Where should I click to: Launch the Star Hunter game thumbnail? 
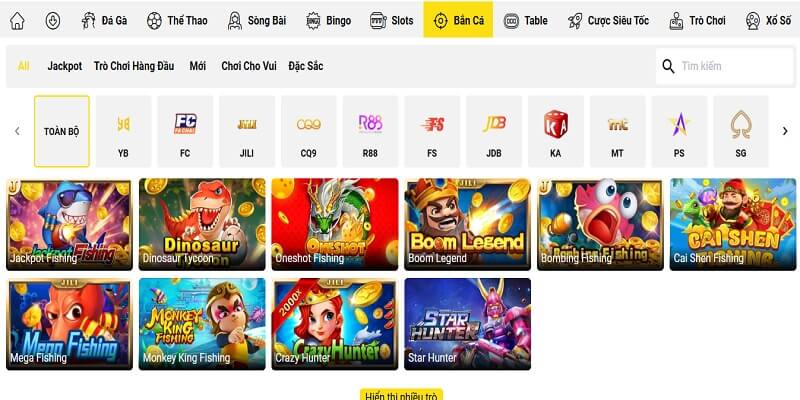point(467,324)
